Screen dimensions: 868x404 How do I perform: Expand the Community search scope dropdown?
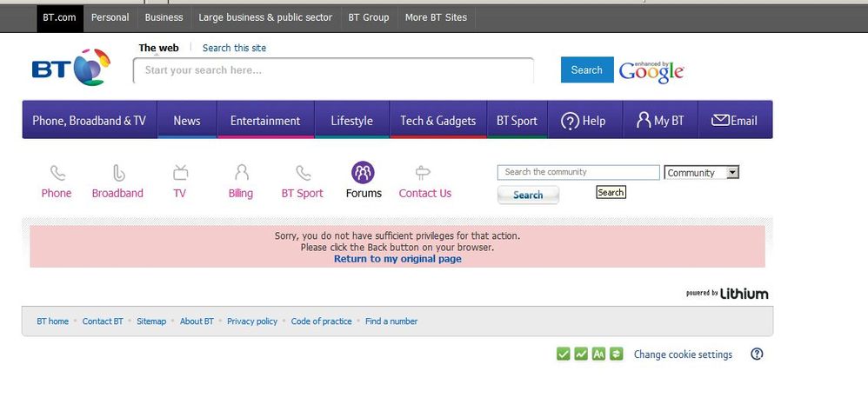731,173
